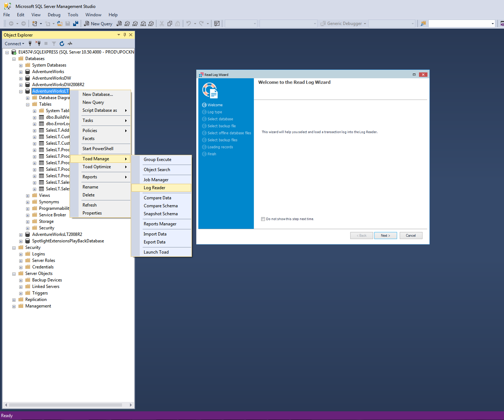Click the Save icon on the toolbar
This screenshot has height=420, width=504.
(68, 24)
